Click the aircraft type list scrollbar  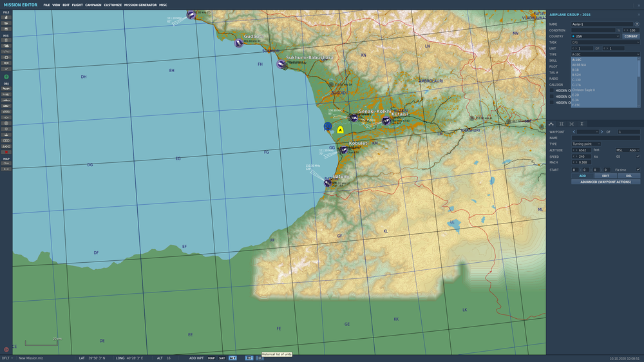(x=638, y=82)
